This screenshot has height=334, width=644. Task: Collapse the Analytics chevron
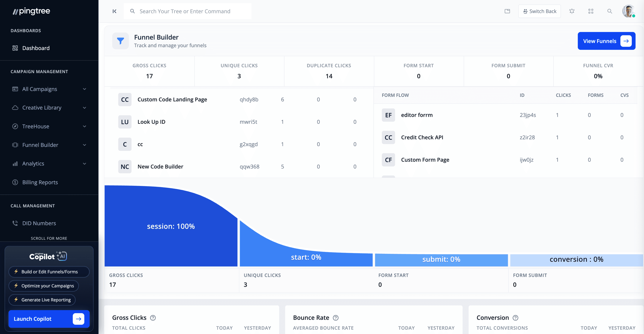(85, 163)
